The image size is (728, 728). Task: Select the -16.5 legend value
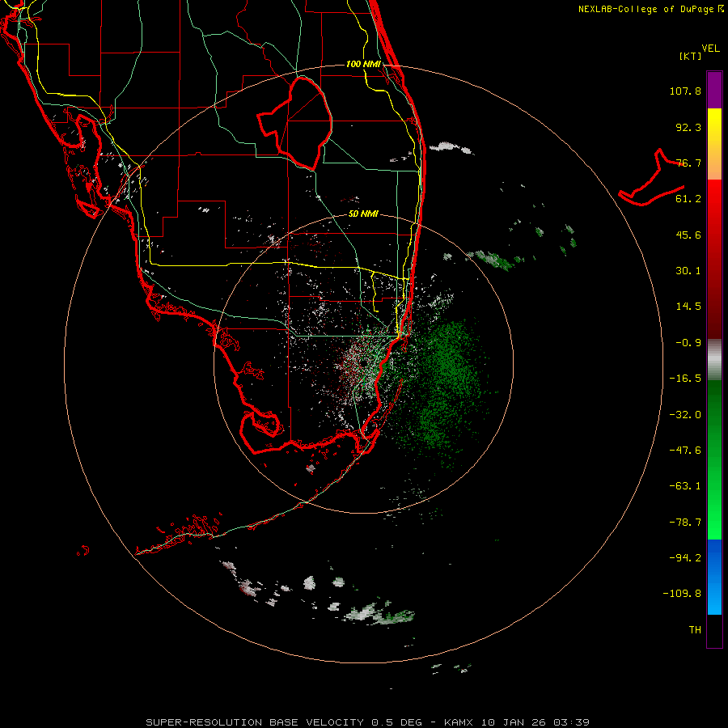[x=685, y=379]
